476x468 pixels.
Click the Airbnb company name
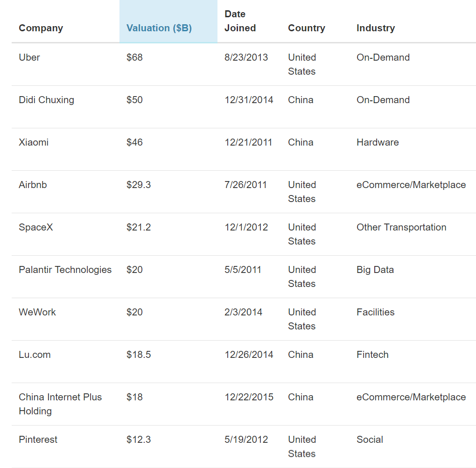[x=33, y=185]
